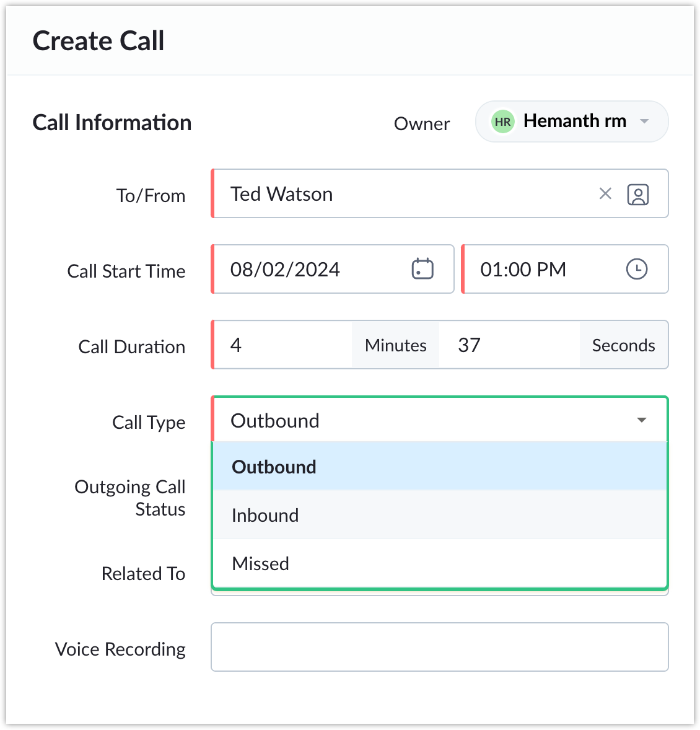
Task: Open the clock time picker icon
Action: [637, 269]
